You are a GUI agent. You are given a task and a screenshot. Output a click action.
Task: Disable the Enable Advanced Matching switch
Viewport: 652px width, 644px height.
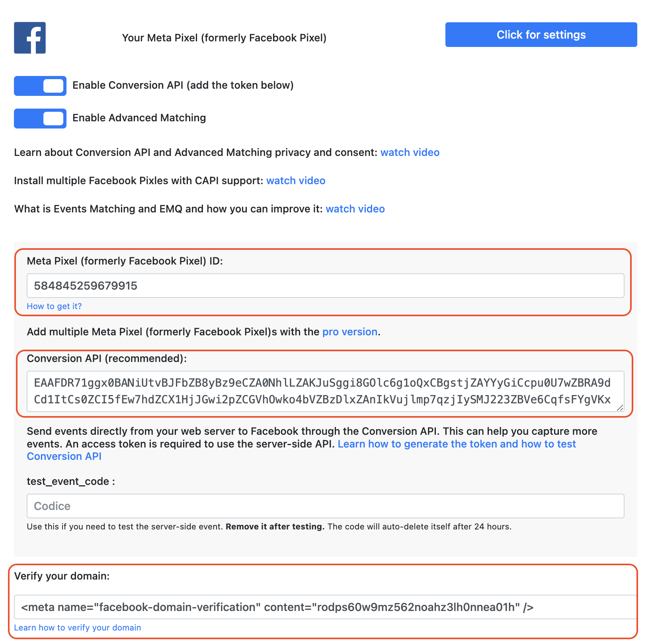40,119
